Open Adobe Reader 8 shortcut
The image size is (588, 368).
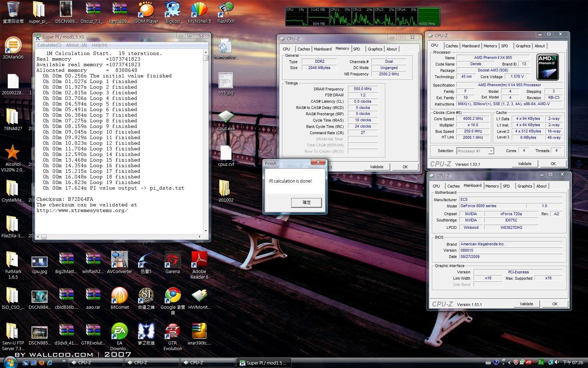tap(199, 265)
